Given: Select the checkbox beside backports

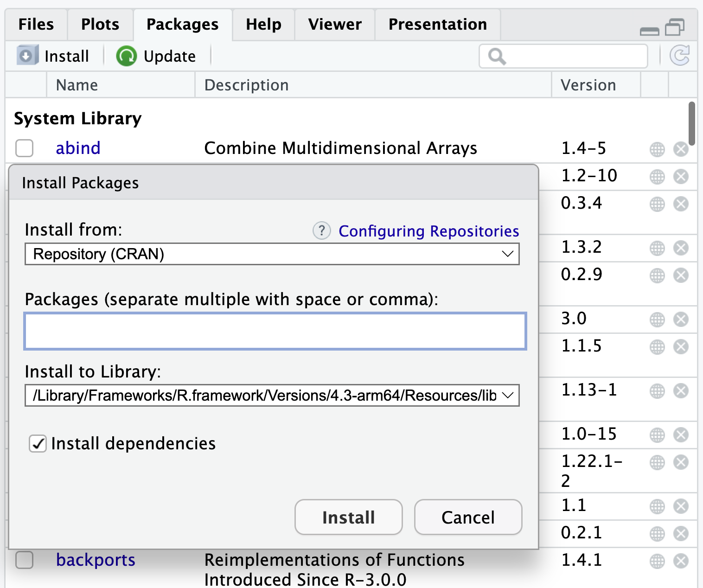Looking at the screenshot, I should [24, 560].
